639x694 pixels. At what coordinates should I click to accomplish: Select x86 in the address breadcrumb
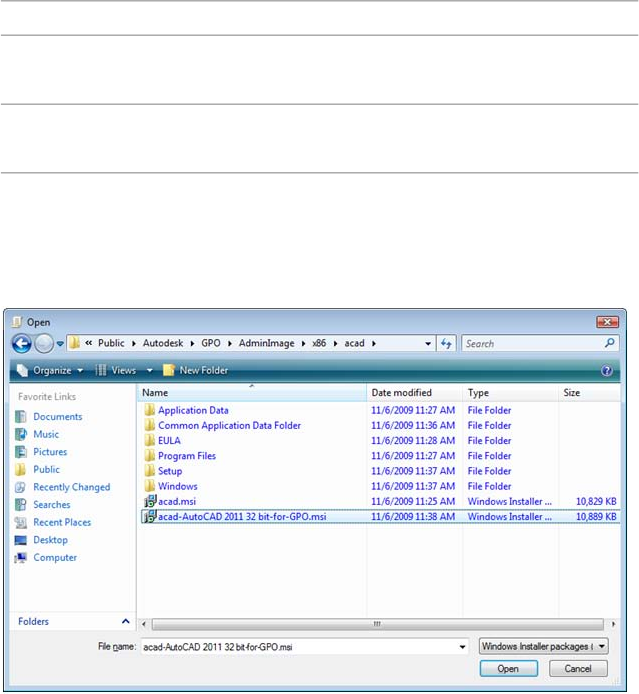pyautogui.click(x=319, y=343)
